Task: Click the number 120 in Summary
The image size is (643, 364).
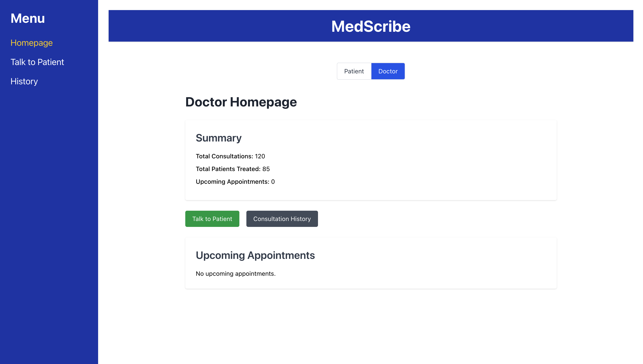Action: click(x=260, y=156)
